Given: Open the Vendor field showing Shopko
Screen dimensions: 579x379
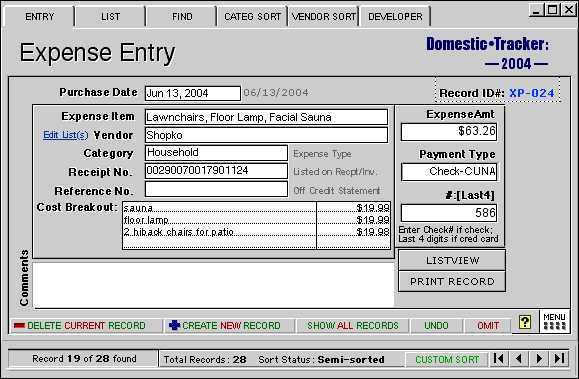Looking at the screenshot, I should tap(266, 135).
